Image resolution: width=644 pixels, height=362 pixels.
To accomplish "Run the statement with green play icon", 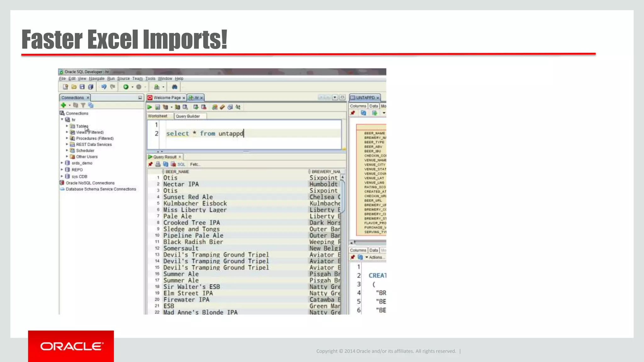I will [x=150, y=107].
